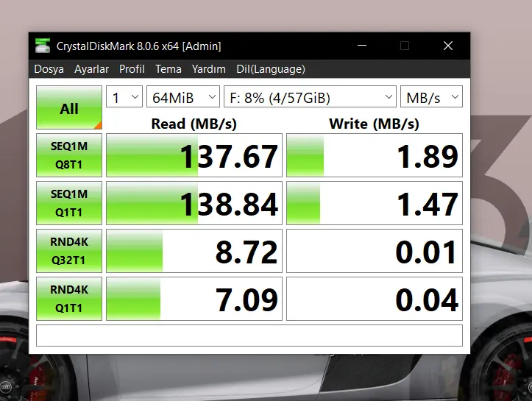The height and width of the screenshot is (401, 532).
Task: Run the RND4K Q32T1 test
Action: [69, 251]
